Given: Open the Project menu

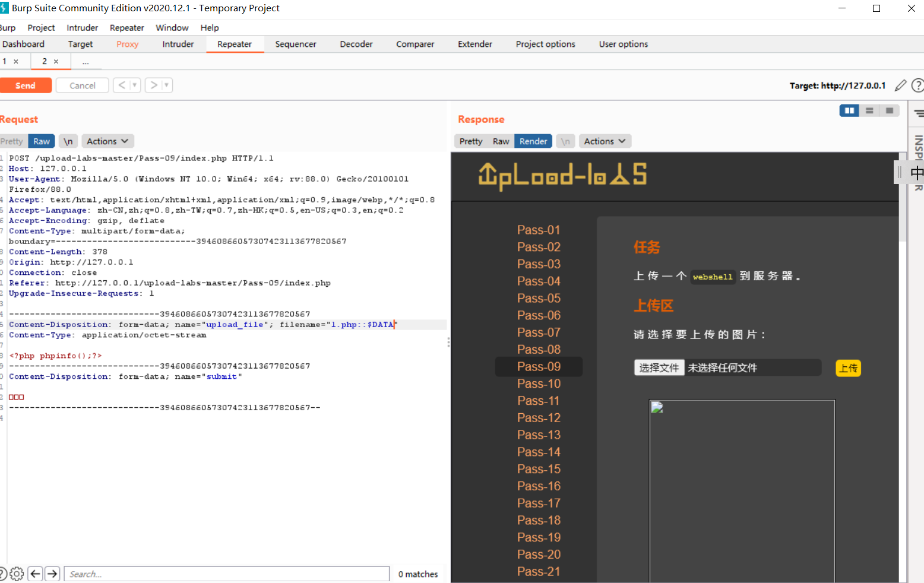Looking at the screenshot, I should tap(41, 27).
